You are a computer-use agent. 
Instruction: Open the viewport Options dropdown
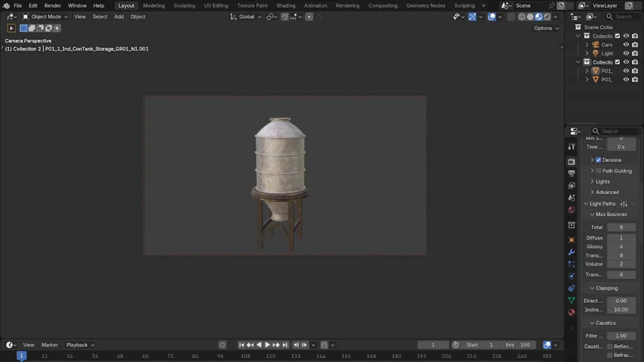click(x=546, y=29)
